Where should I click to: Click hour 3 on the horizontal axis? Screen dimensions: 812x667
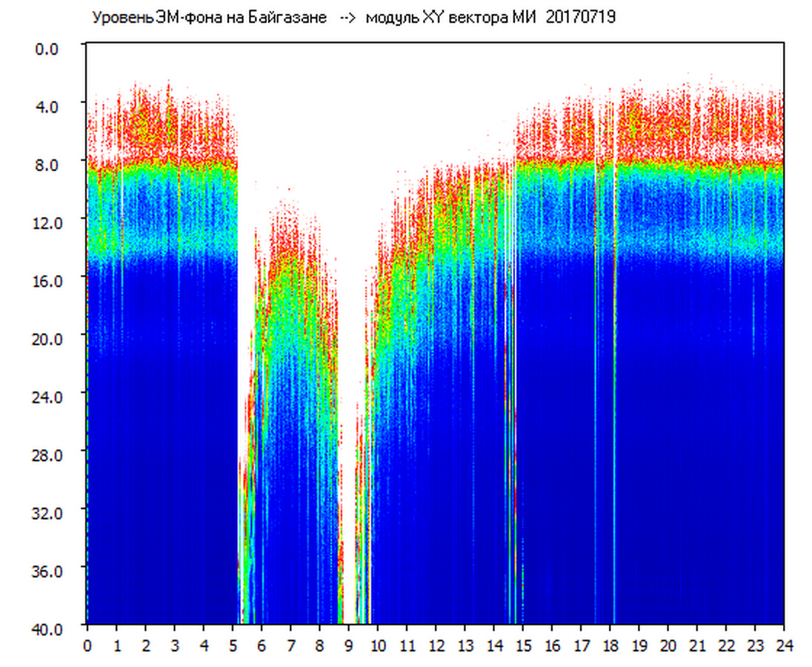point(175,646)
